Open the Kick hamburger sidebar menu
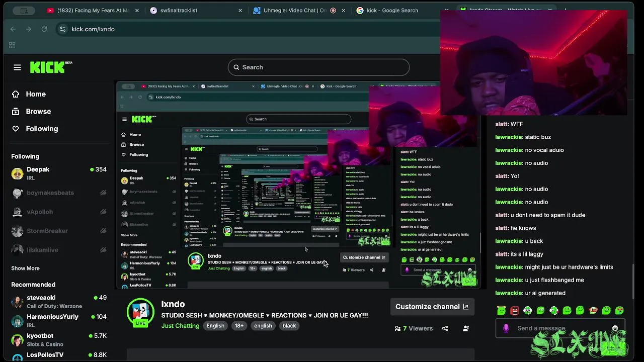The width and height of the screenshot is (644, 362). coord(17,67)
